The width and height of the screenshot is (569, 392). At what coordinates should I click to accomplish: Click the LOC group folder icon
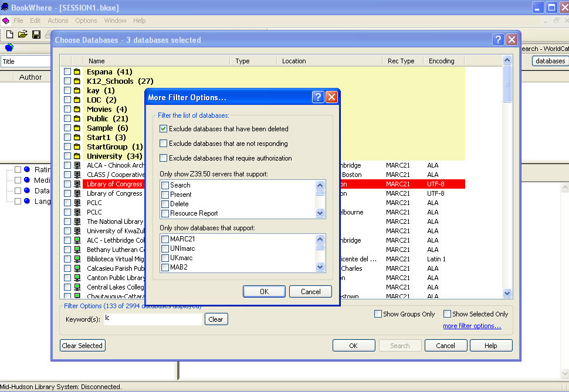point(77,100)
